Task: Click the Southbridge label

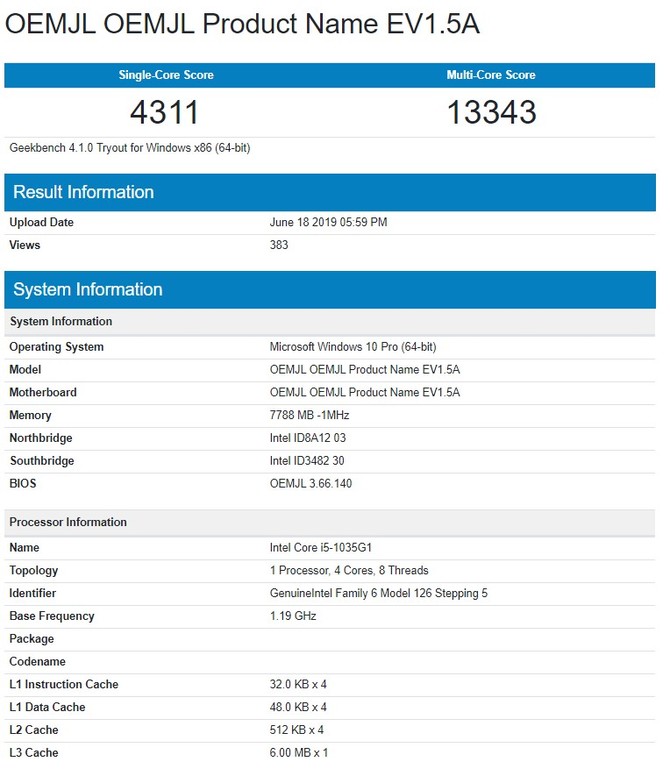Action: pos(42,461)
